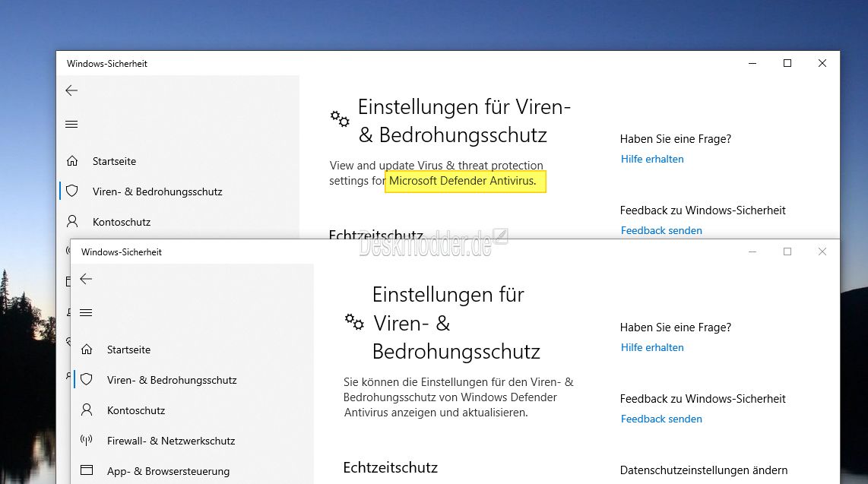Click Feedback senden in the front window
Screen dimensions: 868x484
(x=661, y=419)
